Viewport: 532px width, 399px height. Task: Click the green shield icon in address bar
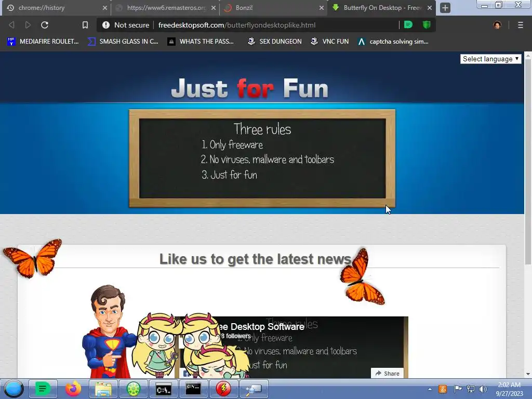tap(427, 25)
